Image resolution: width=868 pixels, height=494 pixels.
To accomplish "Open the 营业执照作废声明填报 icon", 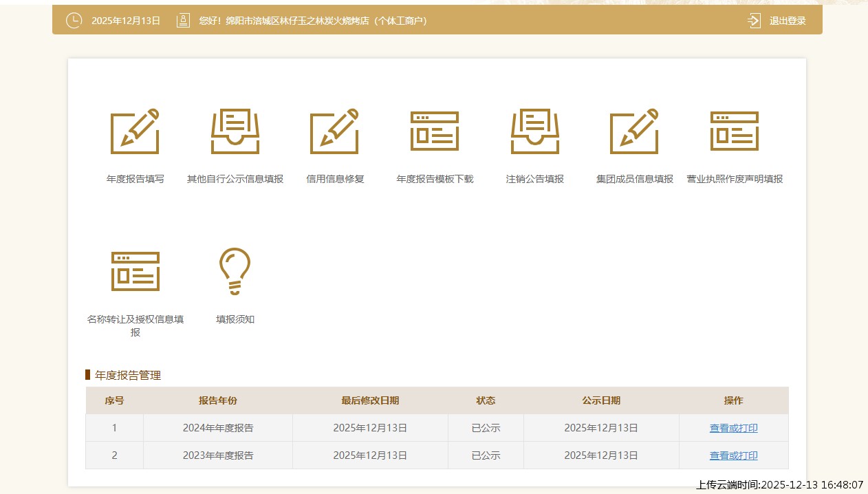I will click(735, 131).
